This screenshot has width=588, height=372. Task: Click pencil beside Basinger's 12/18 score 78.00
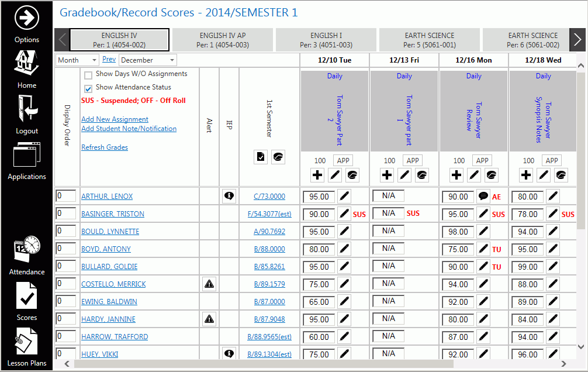(x=553, y=214)
